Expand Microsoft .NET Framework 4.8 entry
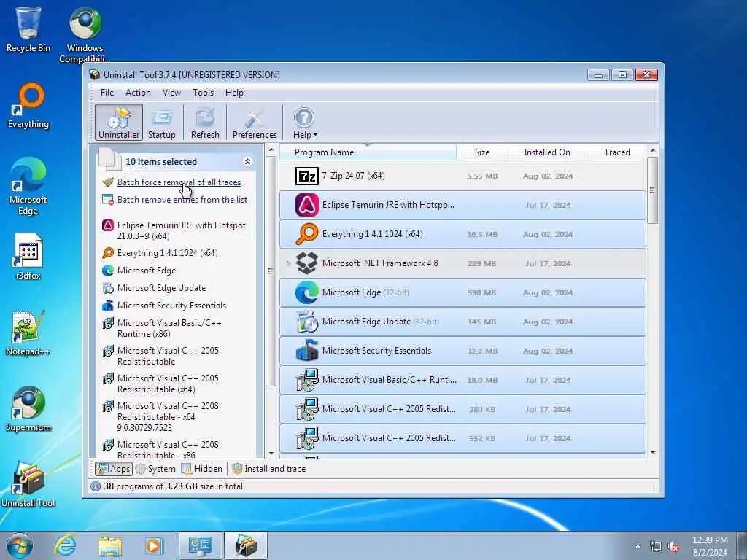This screenshot has width=747, height=560. (287, 263)
